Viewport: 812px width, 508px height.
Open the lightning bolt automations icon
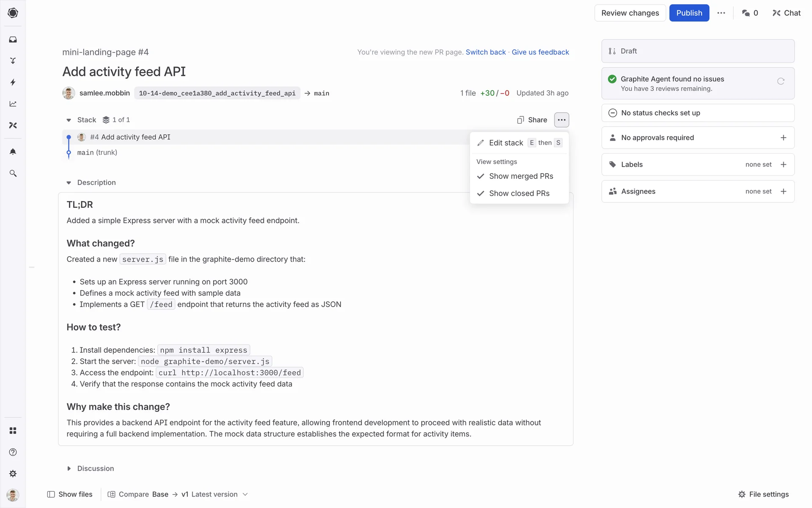click(x=13, y=82)
